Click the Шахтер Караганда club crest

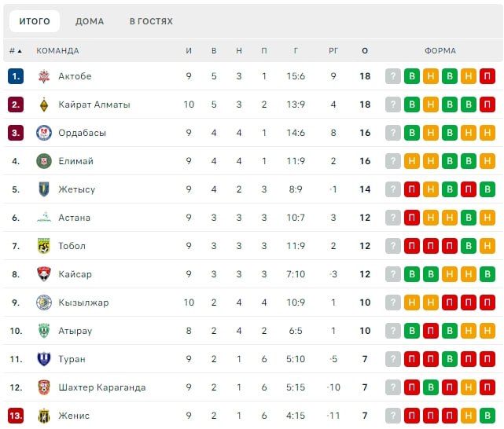point(44,387)
